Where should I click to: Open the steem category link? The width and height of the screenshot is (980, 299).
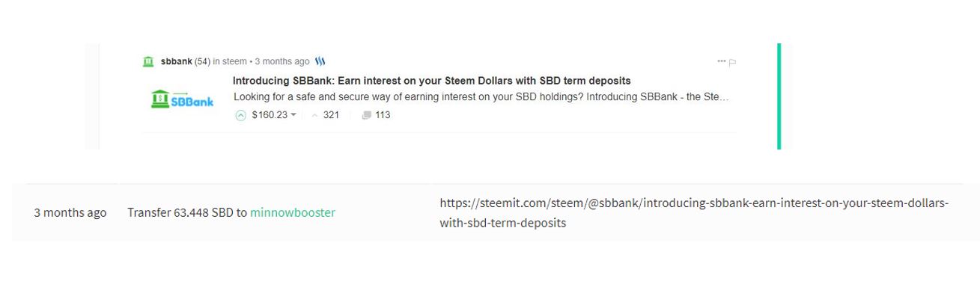pyautogui.click(x=234, y=61)
